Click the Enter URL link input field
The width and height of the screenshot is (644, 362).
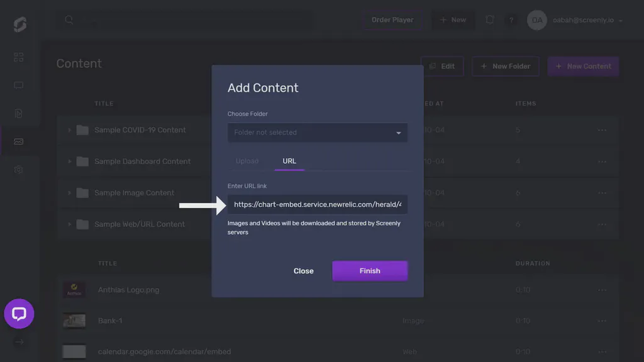tap(317, 204)
